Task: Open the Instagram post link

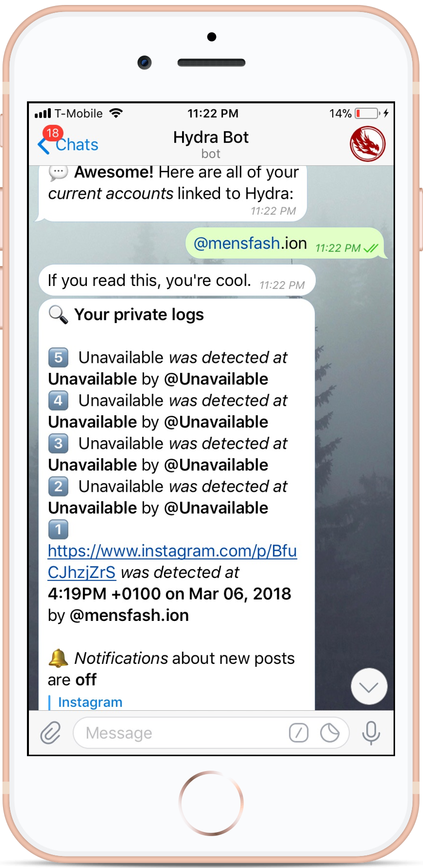Action: click(x=172, y=562)
